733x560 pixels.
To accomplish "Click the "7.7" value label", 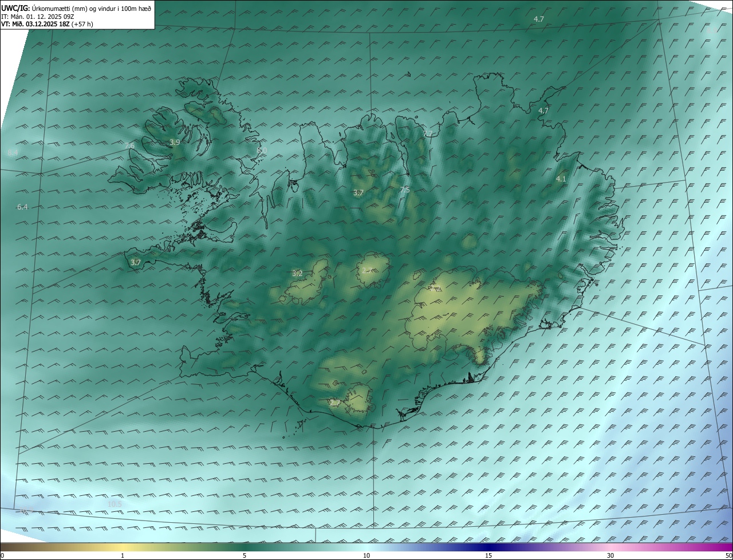I will click(x=427, y=133).
